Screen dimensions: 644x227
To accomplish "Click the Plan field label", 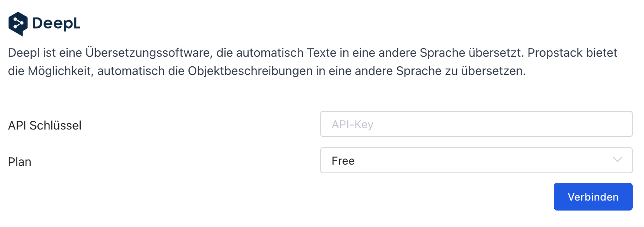I will point(20,162).
